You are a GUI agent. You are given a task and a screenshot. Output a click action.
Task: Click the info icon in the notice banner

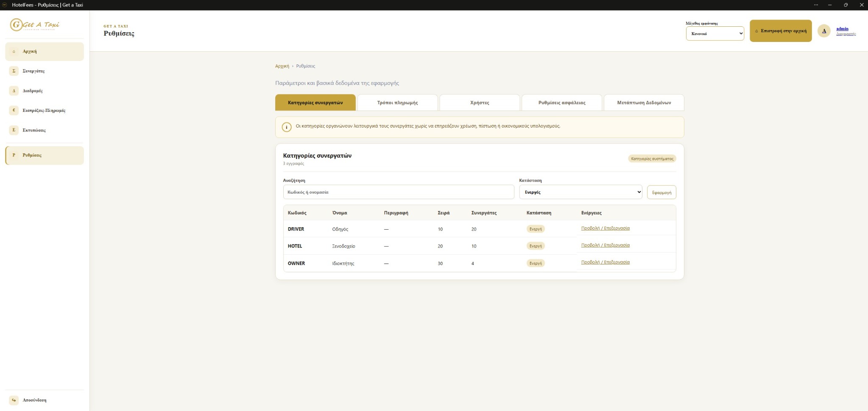287,127
